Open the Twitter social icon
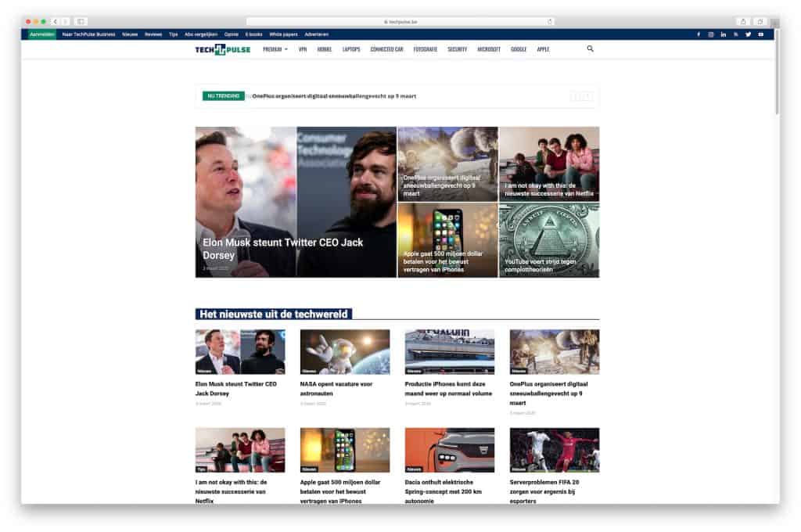 tap(749, 34)
